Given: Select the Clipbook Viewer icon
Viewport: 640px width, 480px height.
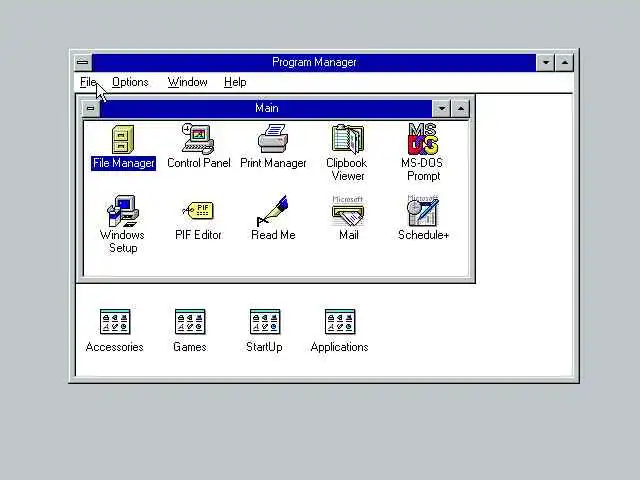Looking at the screenshot, I should 348,139.
